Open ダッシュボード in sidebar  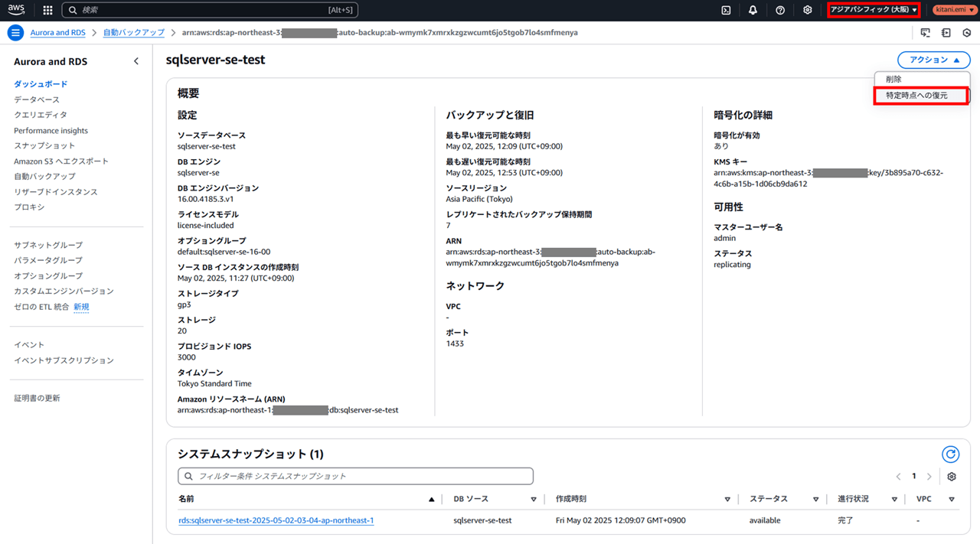click(41, 84)
